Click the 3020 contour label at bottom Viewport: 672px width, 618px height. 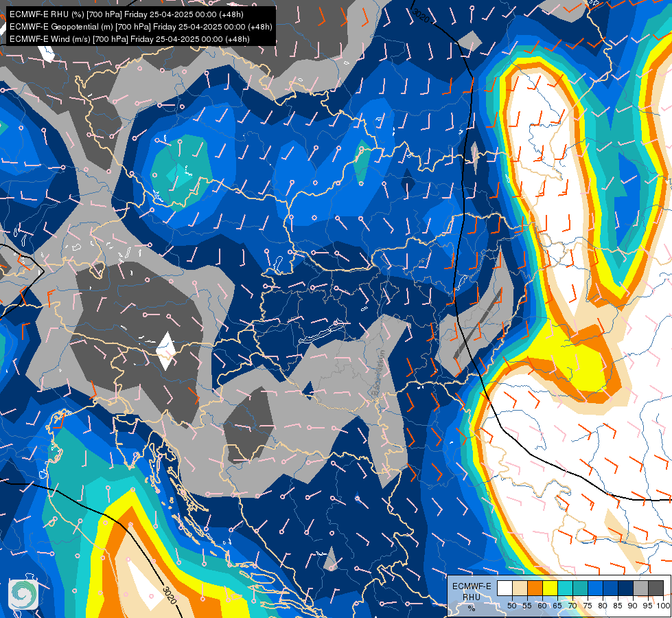click(170, 595)
